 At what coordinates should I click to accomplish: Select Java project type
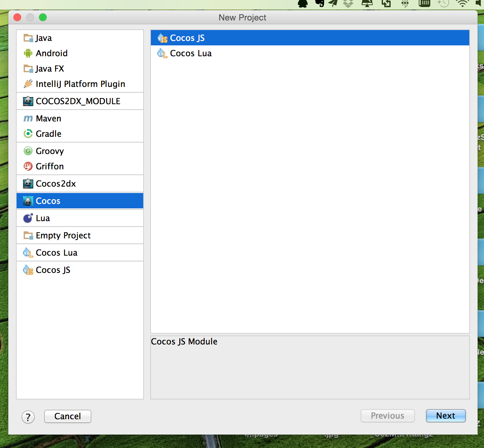click(44, 38)
